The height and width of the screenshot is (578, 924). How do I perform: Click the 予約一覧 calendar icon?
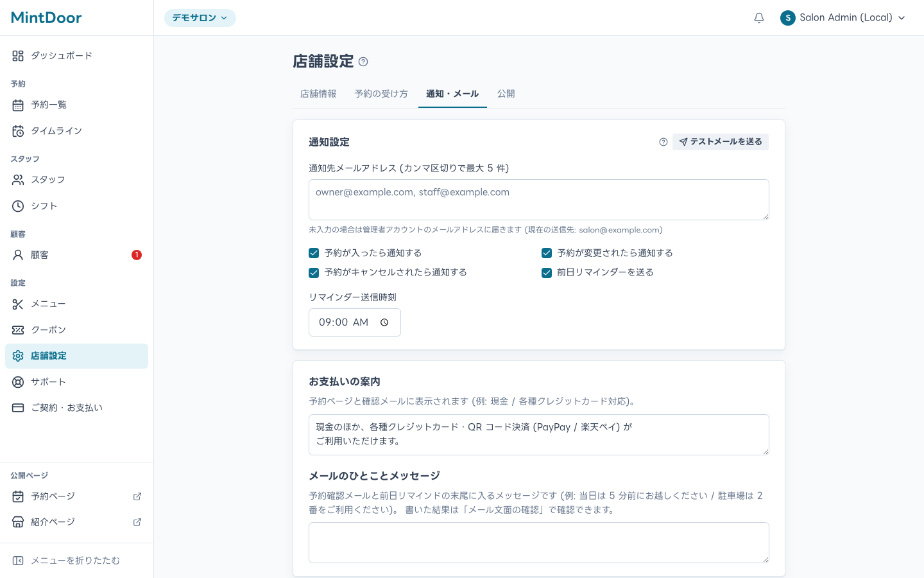point(18,105)
